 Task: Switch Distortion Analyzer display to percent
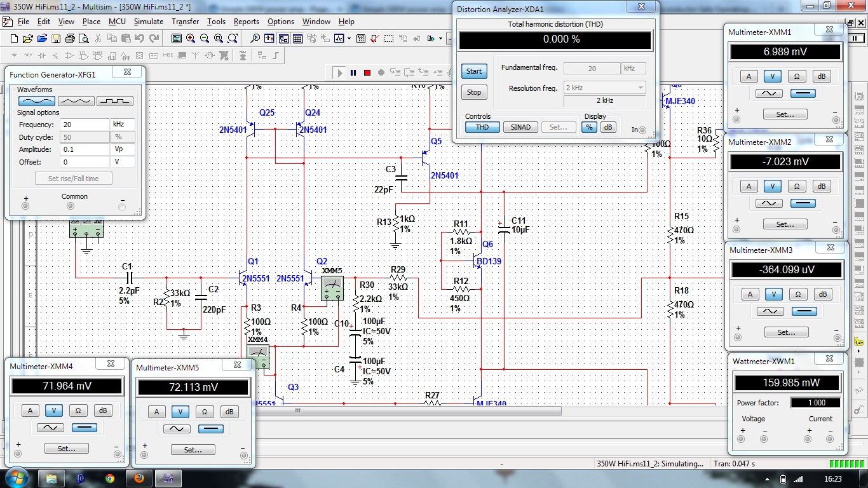coord(589,127)
